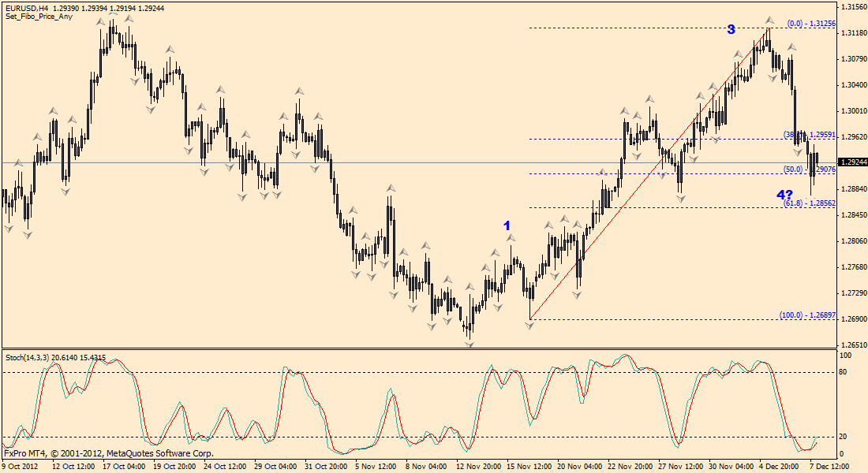This screenshot has height=473, width=868.
Task: Click the up fractal arrow at the 1.31256 high
Action: point(769,21)
